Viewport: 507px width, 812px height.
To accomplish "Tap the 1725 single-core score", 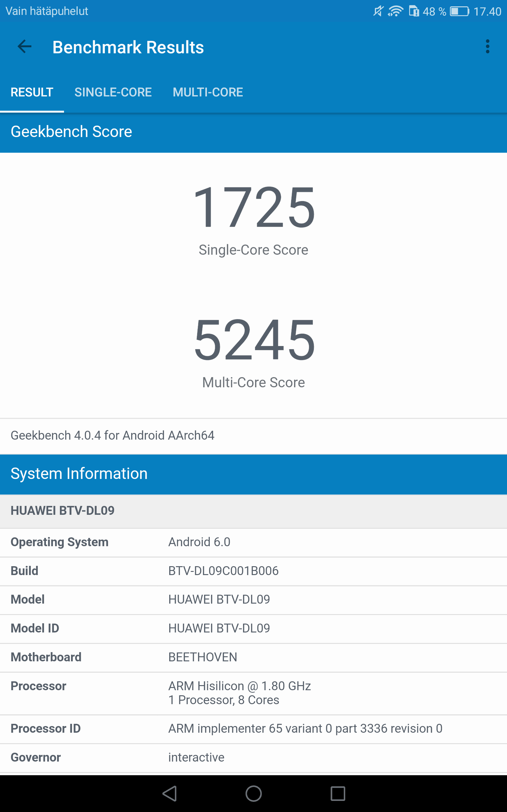I will pos(253,207).
